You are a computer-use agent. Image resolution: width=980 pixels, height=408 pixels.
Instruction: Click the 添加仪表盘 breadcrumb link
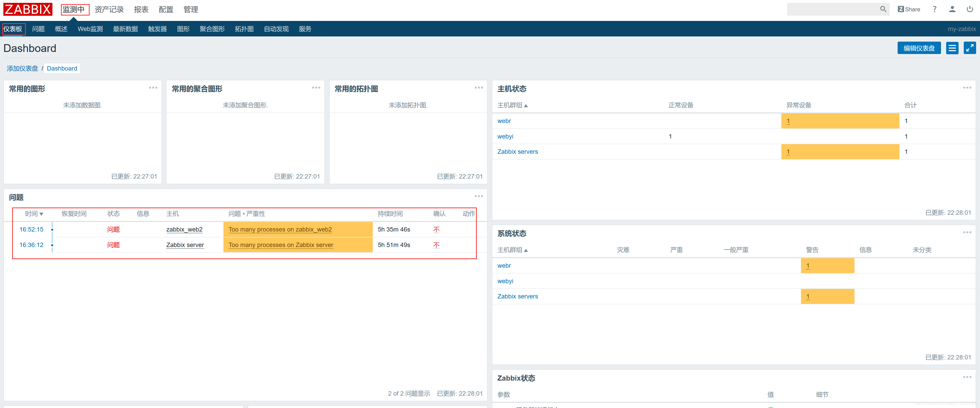22,68
